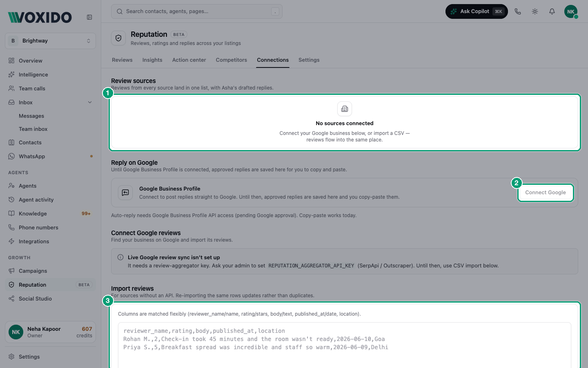Click the info icon beside Live Google review sync
The width and height of the screenshot is (588, 368).
click(x=120, y=257)
